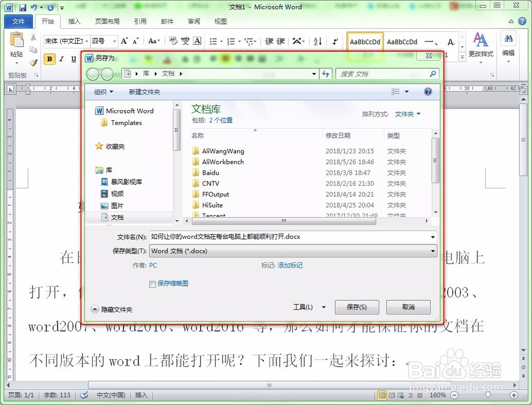Collapse the Word ribbon with the chevron
The width and height of the screenshot is (532, 405).
[x=511, y=21]
